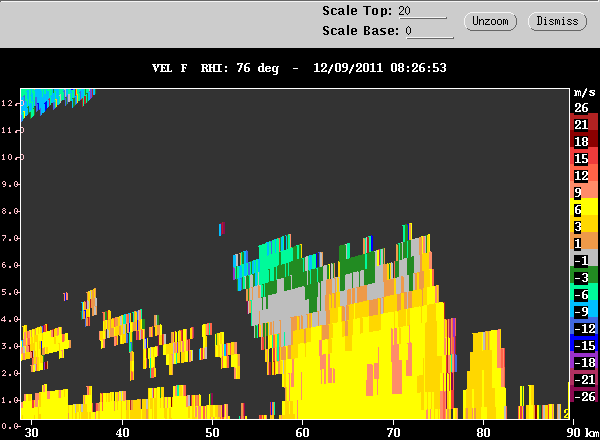Click the 7.0 height axis label
The height and width of the screenshot is (440, 600).
[10, 238]
